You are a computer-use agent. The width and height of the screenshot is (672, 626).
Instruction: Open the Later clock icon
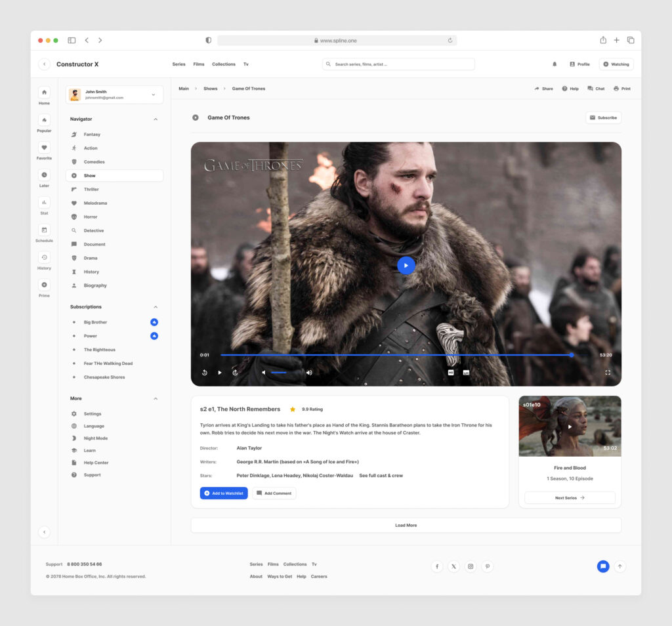tap(44, 175)
